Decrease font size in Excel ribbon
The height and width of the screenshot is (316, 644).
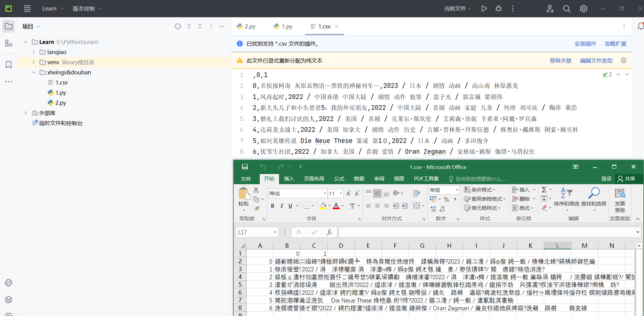[x=357, y=193]
